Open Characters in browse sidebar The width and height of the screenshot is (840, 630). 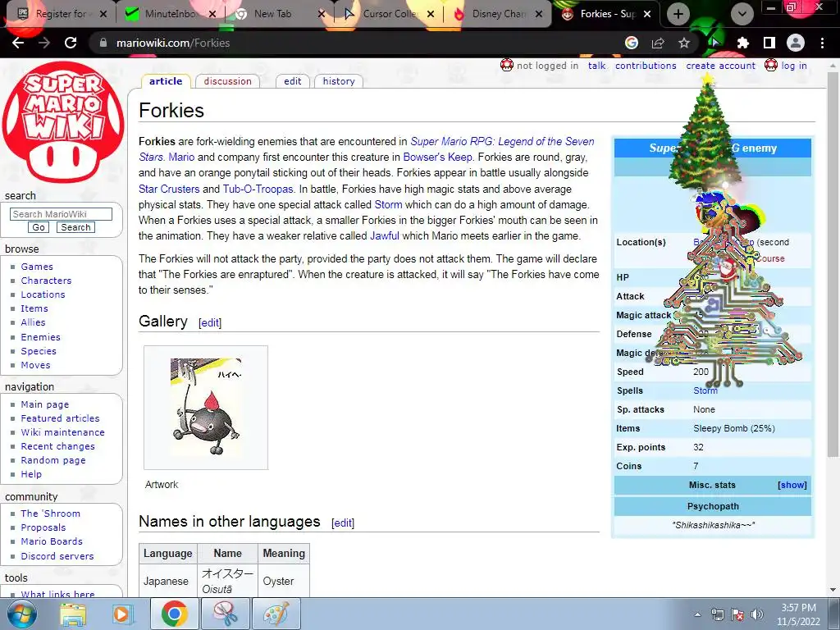coord(46,281)
